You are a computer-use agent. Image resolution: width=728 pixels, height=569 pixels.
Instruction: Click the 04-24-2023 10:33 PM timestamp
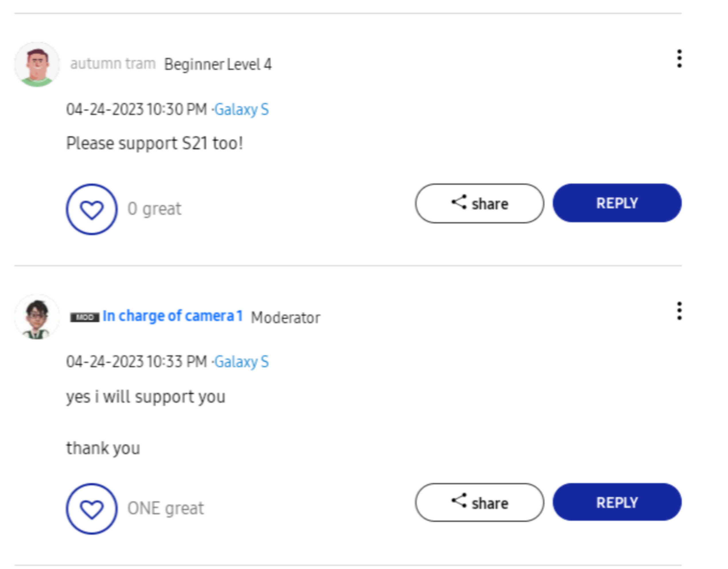point(136,362)
